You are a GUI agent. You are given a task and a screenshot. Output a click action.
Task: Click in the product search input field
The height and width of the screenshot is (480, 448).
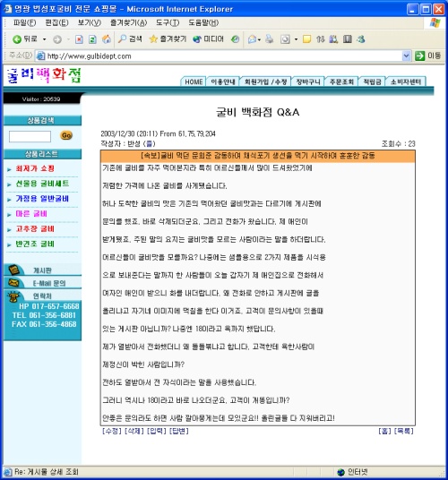coord(30,136)
